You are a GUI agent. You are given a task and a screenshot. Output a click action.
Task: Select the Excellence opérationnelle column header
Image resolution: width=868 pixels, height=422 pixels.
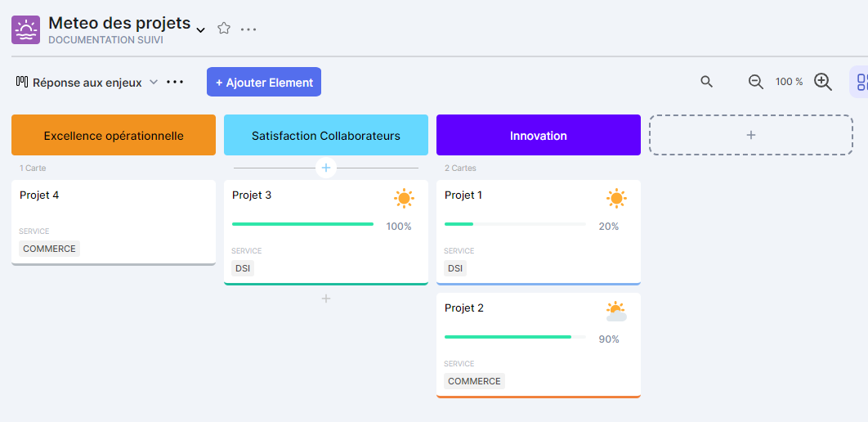[114, 135]
